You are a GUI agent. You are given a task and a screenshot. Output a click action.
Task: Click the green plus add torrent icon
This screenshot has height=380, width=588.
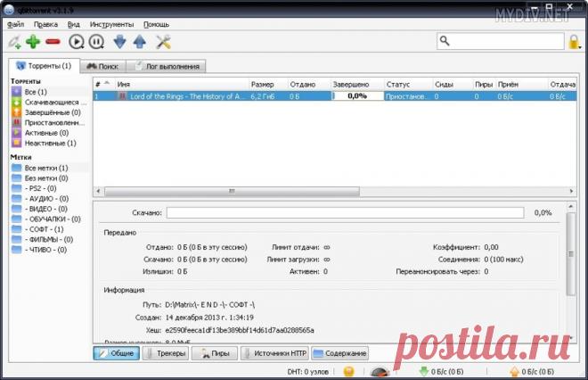pyautogui.click(x=33, y=41)
